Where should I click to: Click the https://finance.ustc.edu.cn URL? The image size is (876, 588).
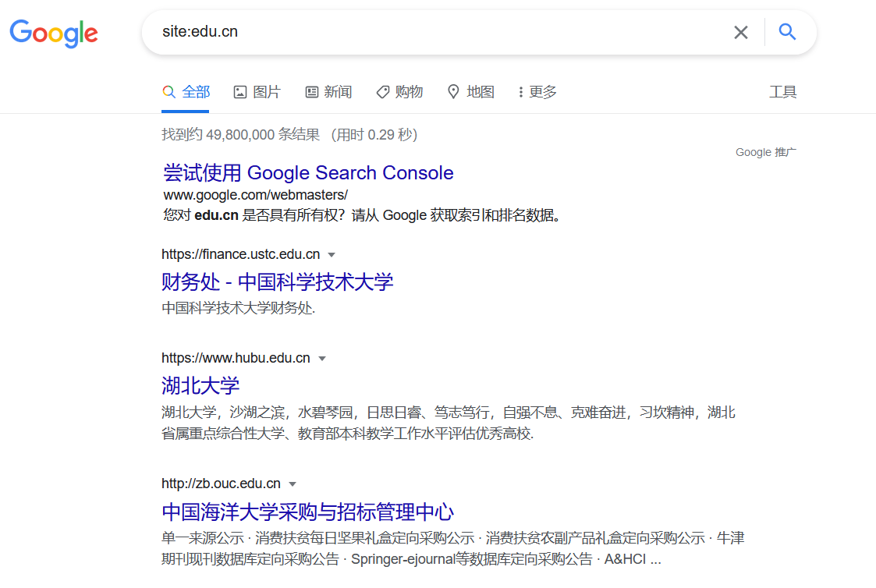point(241,254)
